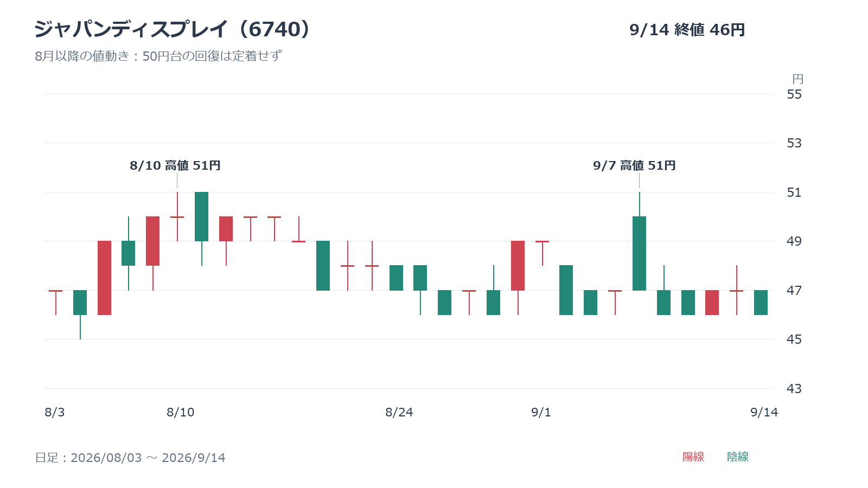Click the 陽線 legend entry
Screen dimensions: 868x488
(x=693, y=457)
